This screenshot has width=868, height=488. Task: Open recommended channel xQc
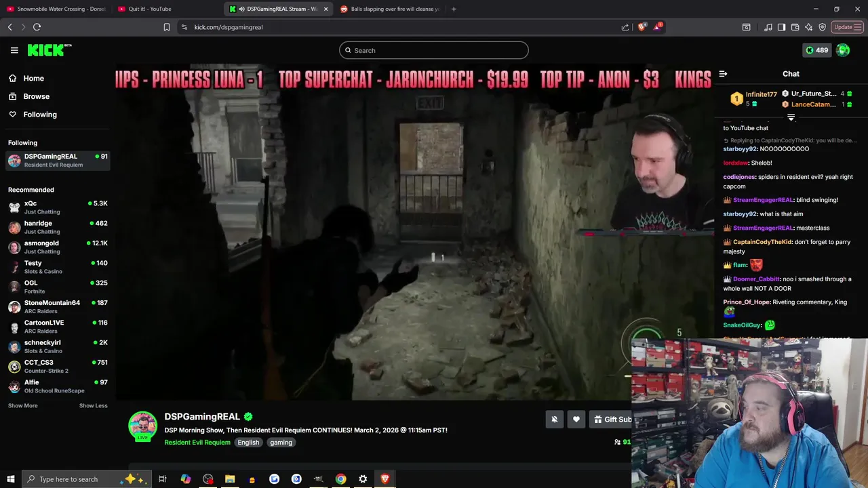click(58, 207)
